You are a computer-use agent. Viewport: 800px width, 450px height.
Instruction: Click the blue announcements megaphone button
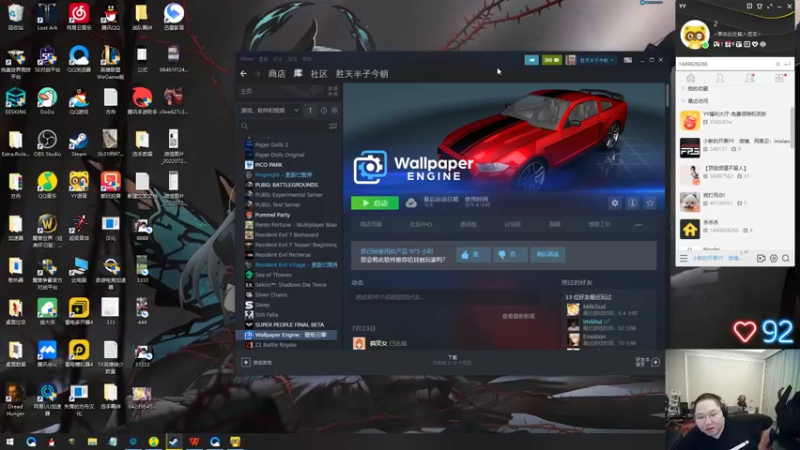pos(531,60)
